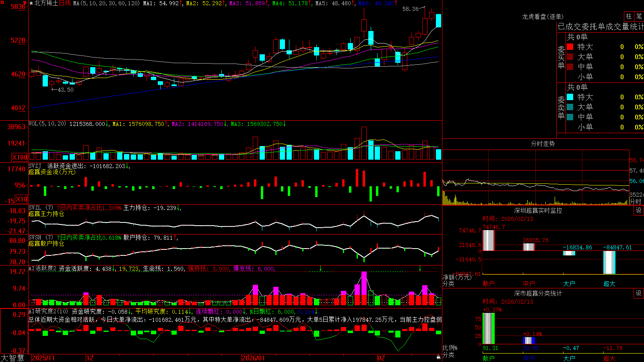
Task: Open SVSH (7) indicator label
Action: (41, 238)
